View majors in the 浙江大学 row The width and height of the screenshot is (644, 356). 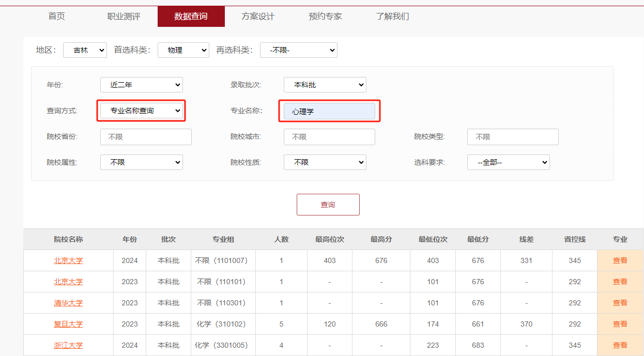click(620, 345)
